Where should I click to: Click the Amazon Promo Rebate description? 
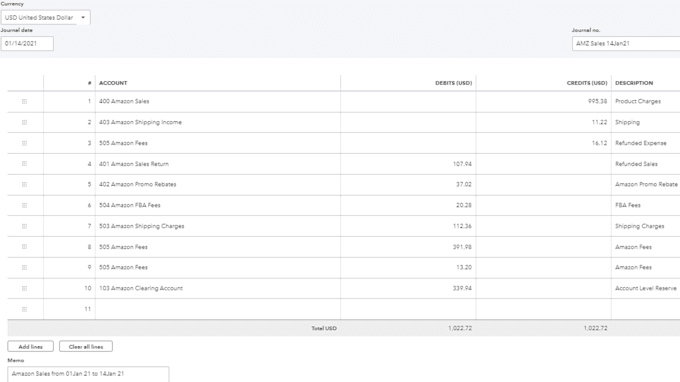click(x=646, y=184)
